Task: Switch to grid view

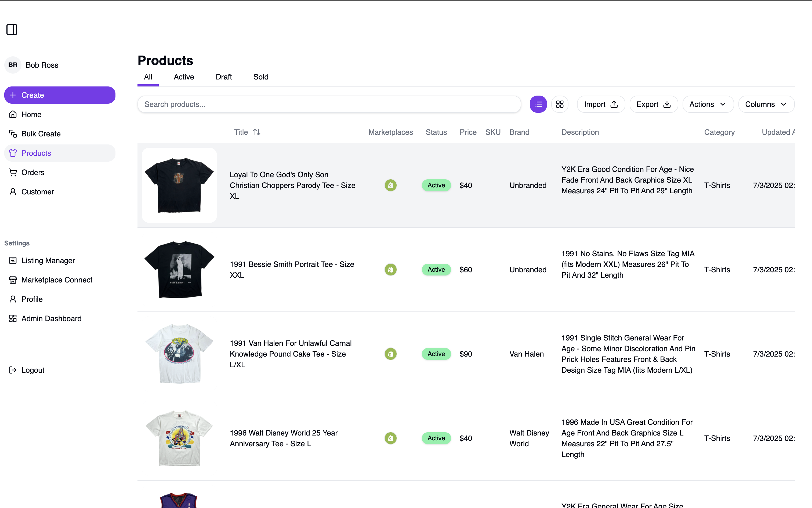Action: [x=560, y=104]
